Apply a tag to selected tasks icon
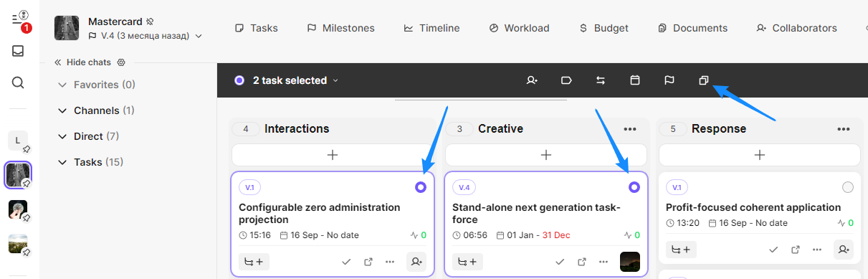The width and height of the screenshot is (868, 279). coord(566,80)
